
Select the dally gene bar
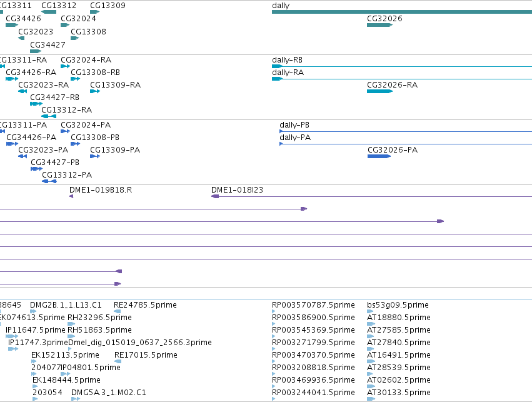402,12
